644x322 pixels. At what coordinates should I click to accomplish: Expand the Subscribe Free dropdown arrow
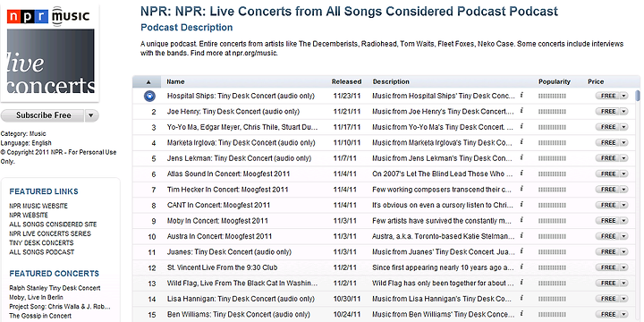click(x=91, y=115)
